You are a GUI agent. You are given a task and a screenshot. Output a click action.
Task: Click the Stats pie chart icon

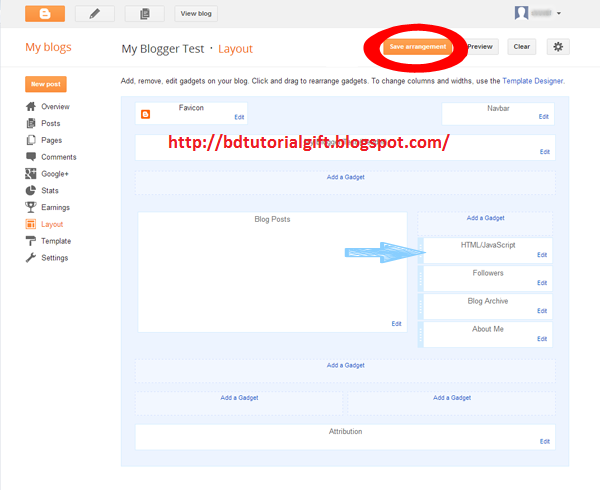coord(31,190)
